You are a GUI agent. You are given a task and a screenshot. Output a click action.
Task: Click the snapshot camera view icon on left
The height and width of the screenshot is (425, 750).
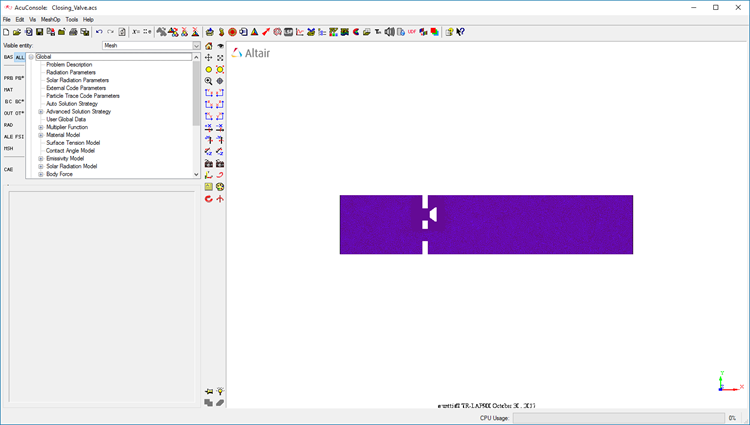209,163
